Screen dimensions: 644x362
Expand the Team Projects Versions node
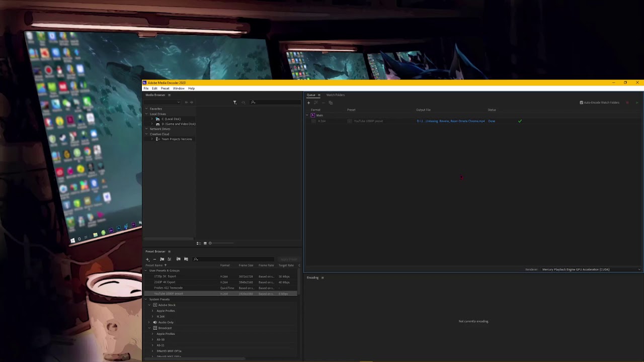point(152,139)
